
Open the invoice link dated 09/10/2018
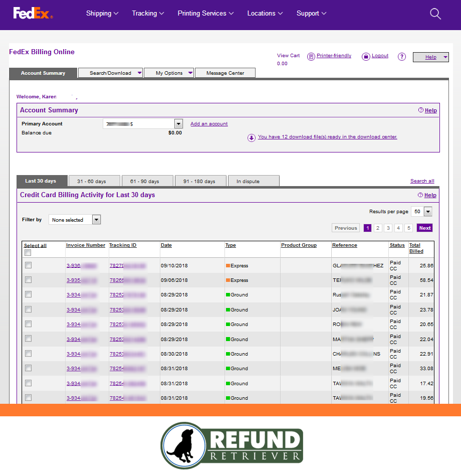(x=81, y=266)
